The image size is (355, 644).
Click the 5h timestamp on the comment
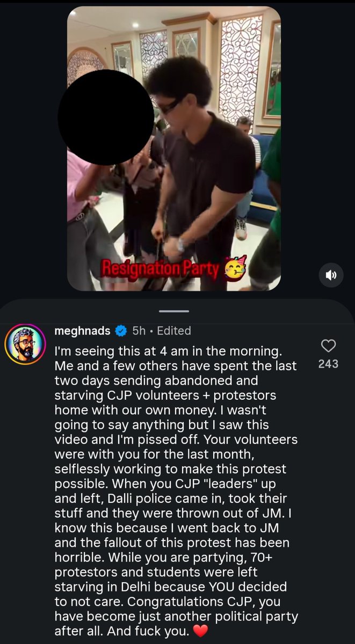tap(139, 331)
